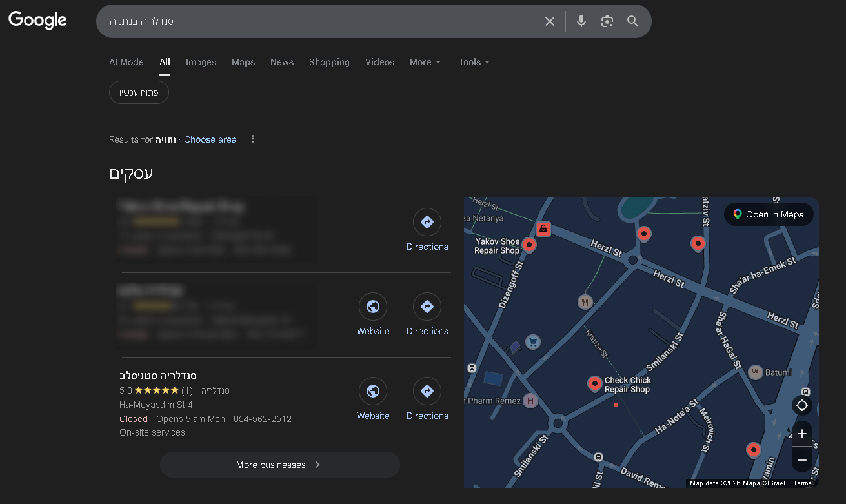The width and height of the screenshot is (846, 504).
Task: Open three-dot options beside Choose area
Action: point(253,139)
